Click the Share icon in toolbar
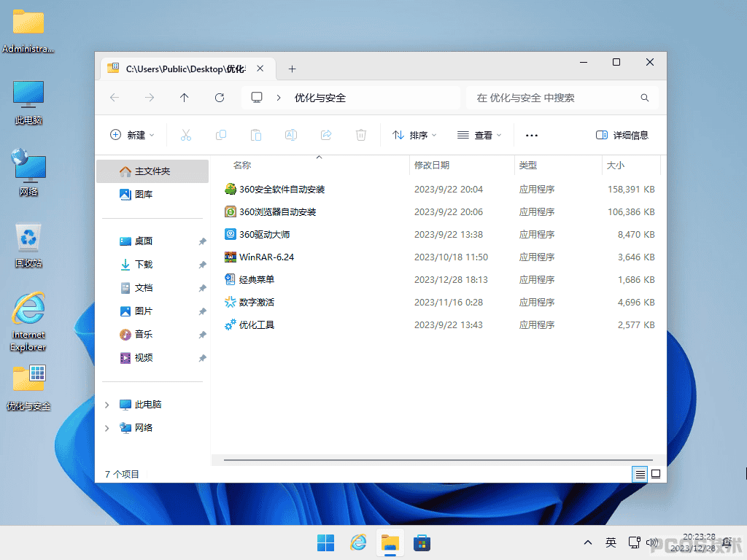 pos(326,135)
